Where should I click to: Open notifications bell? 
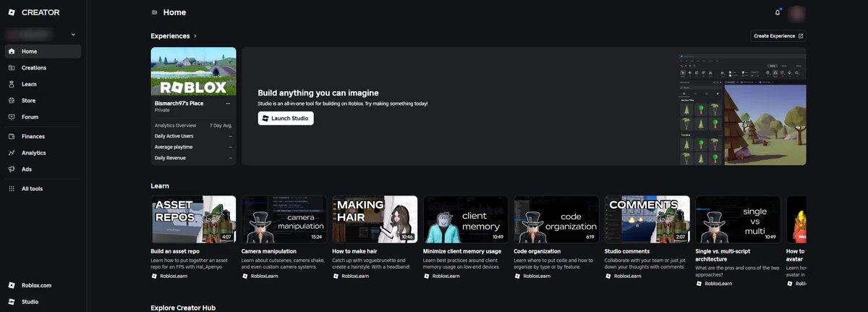click(778, 12)
